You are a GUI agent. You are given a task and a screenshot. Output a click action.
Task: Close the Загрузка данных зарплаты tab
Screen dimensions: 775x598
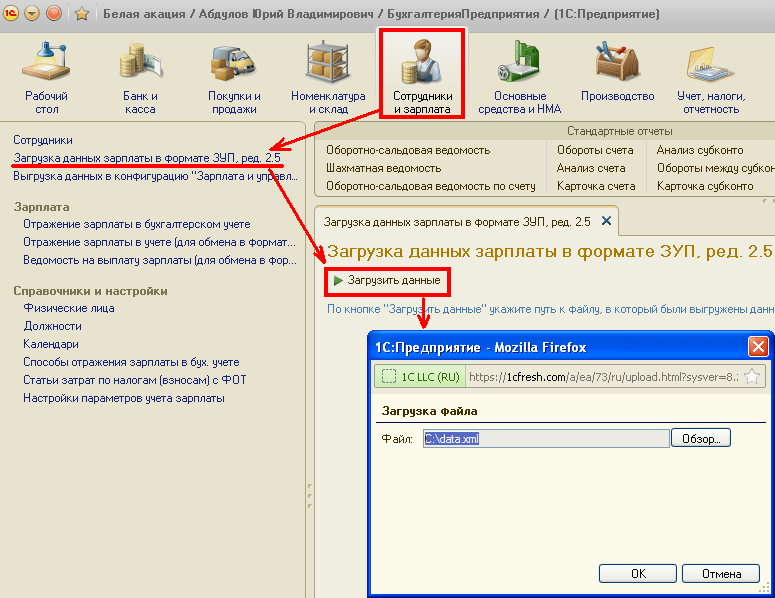click(606, 221)
